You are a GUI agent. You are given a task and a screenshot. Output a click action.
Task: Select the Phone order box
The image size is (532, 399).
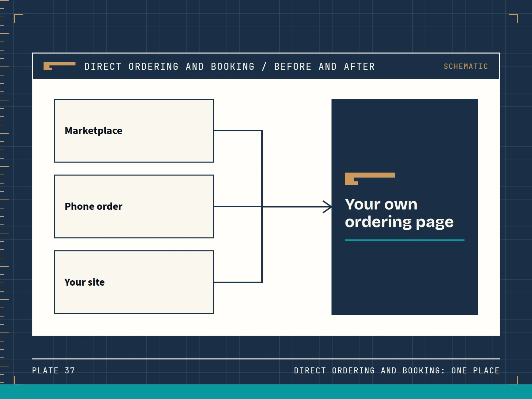tap(134, 206)
